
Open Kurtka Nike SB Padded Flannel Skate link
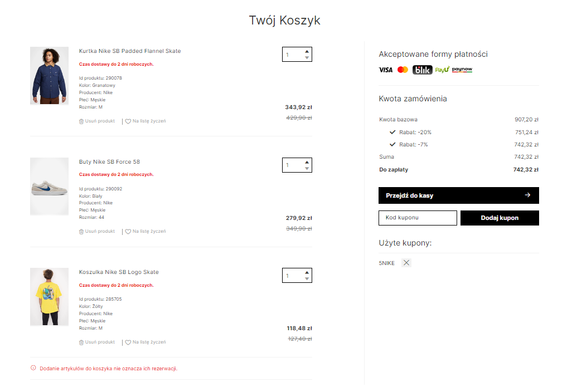coord(130,51)
